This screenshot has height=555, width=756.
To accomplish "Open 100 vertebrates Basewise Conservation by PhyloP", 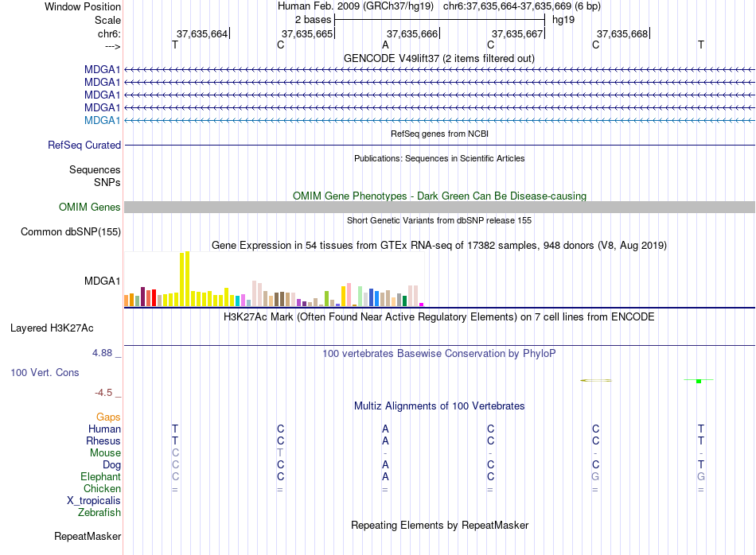I will click(x=438, y=354).
